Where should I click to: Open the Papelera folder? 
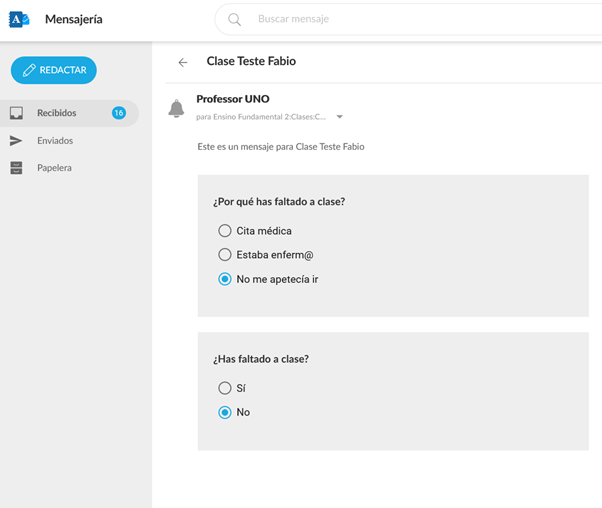pyautogui.click(x=54, y=168)
